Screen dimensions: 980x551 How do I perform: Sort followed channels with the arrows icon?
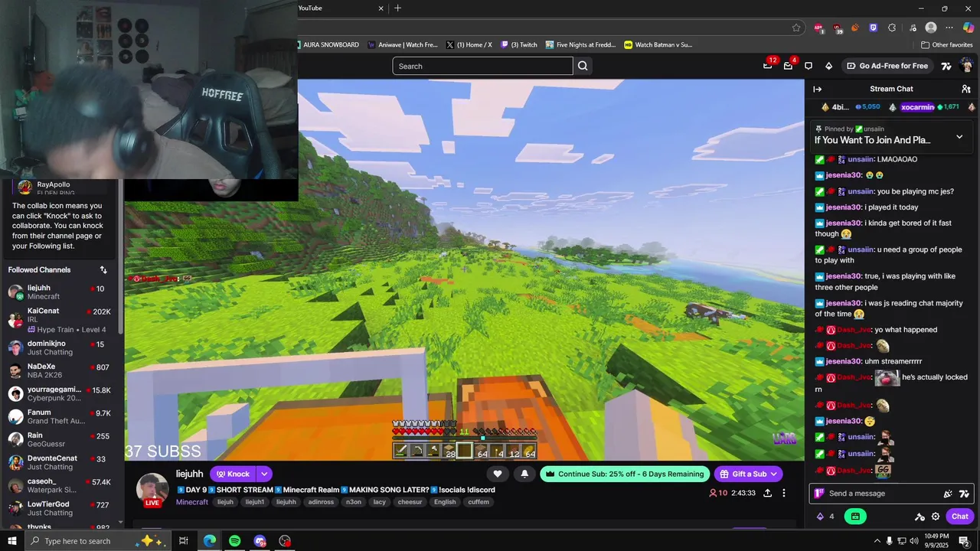pos(103,269)
